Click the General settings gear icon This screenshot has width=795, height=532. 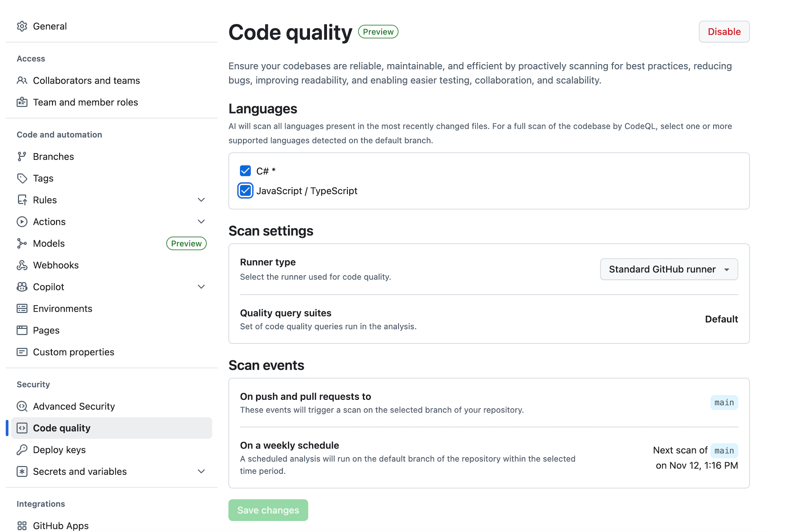point(22,26)
